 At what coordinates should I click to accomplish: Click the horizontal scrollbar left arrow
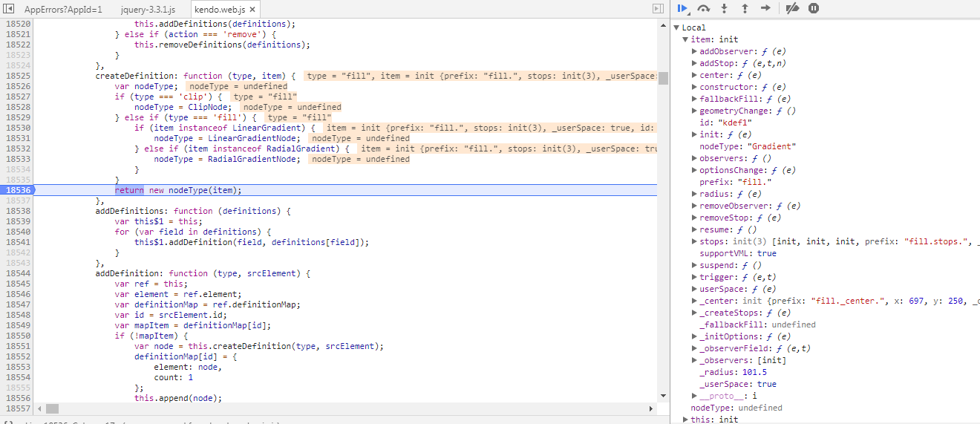pyautogui.click(x=39, y=408)
